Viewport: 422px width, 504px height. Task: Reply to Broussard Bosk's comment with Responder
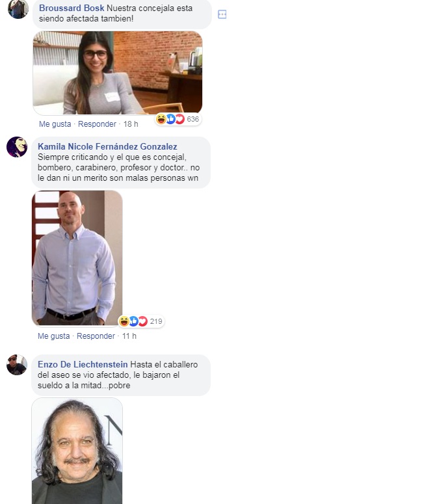pos(97,124)
